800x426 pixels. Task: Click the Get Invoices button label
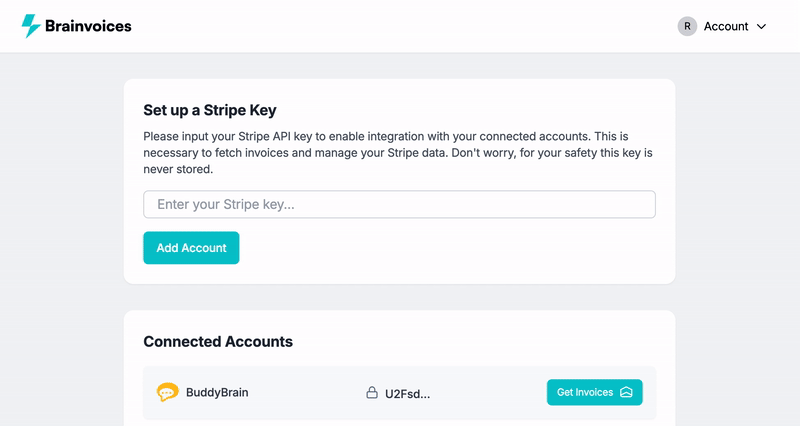tap(585, 392)
